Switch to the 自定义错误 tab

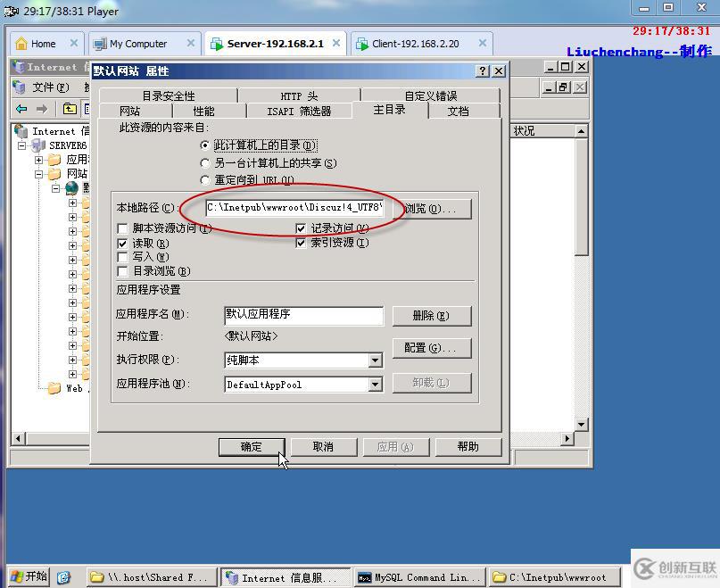tap(431, 95)
